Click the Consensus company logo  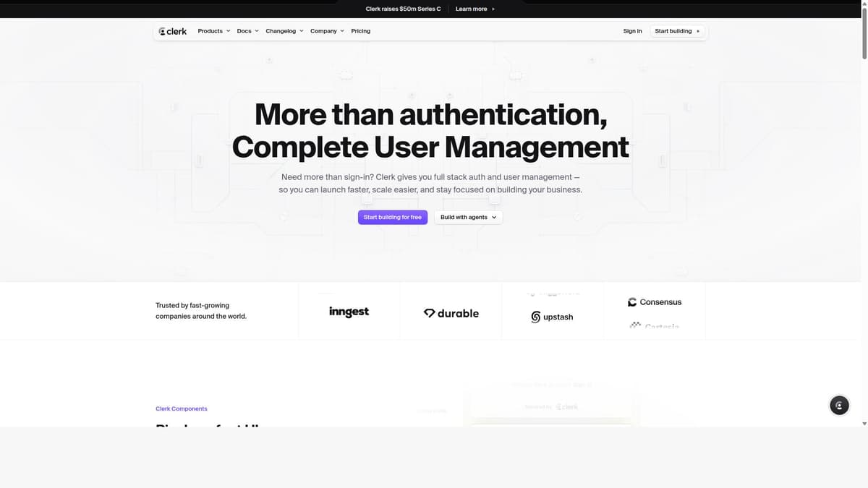pos(655,302)
